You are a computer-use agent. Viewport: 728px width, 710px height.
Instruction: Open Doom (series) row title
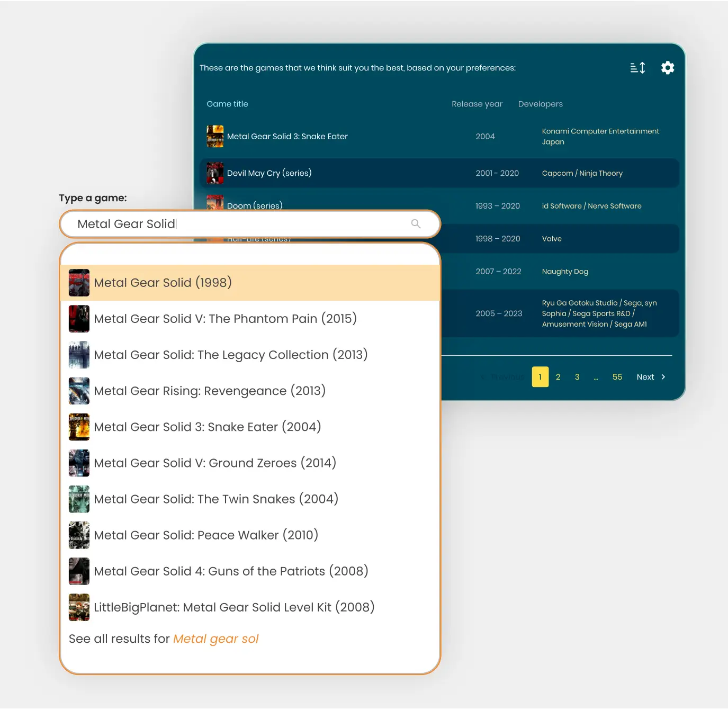tap(255, 205)
